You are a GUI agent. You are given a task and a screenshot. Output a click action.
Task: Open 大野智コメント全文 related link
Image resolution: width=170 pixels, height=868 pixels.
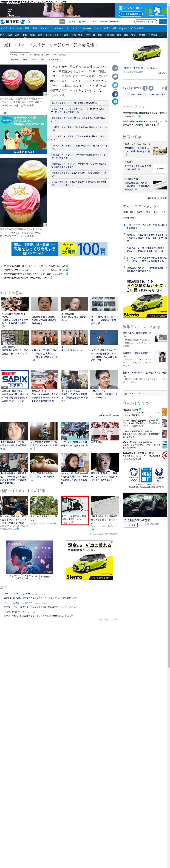80,129
